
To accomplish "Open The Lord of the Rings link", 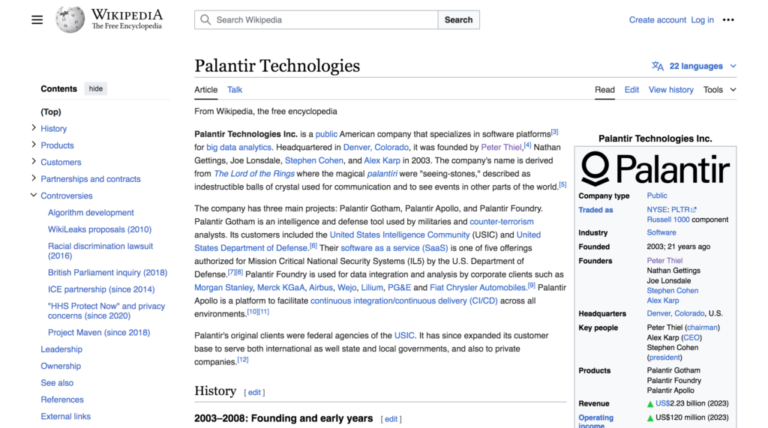I will [x=254, y=173].
